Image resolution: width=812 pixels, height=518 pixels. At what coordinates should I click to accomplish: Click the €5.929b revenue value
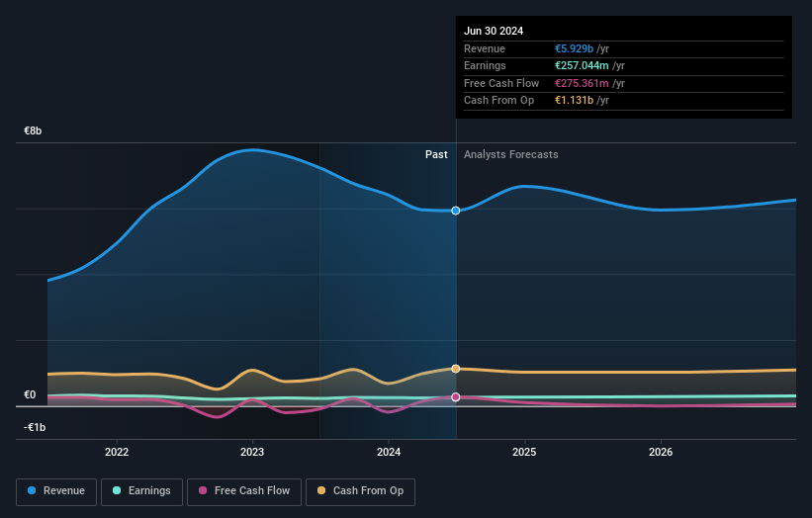(x=574, y=48)
